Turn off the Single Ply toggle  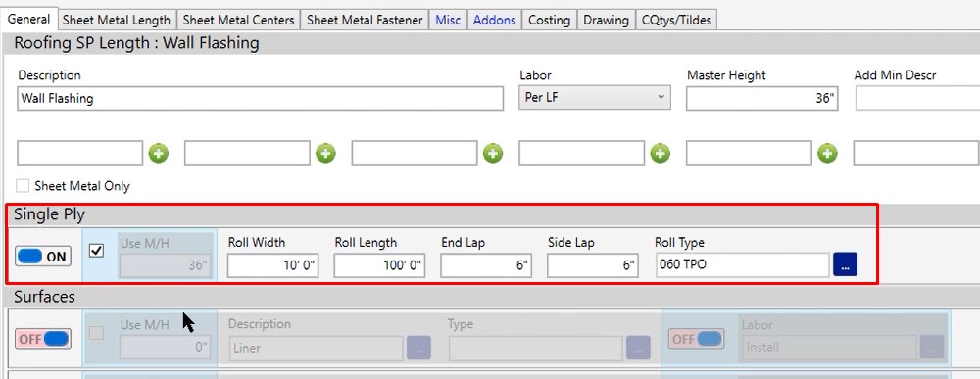(x=43, y=256)
